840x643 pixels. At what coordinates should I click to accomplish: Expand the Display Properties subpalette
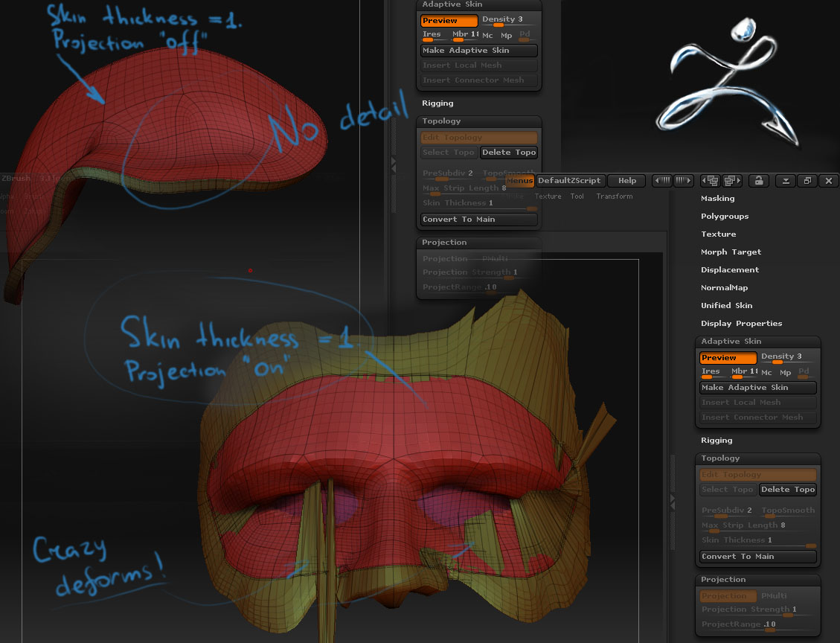[x=741, y=323]
